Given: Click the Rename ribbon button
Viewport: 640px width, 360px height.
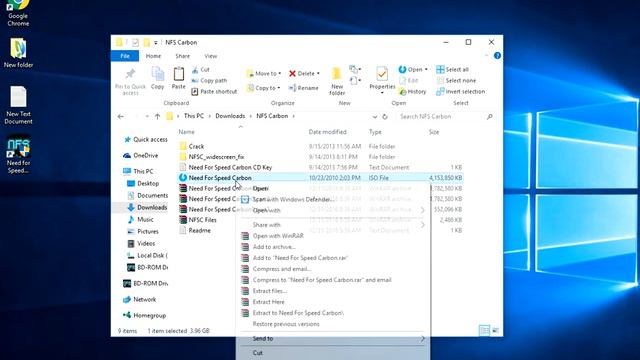Looking at the screenshot, I should [303, 88].
